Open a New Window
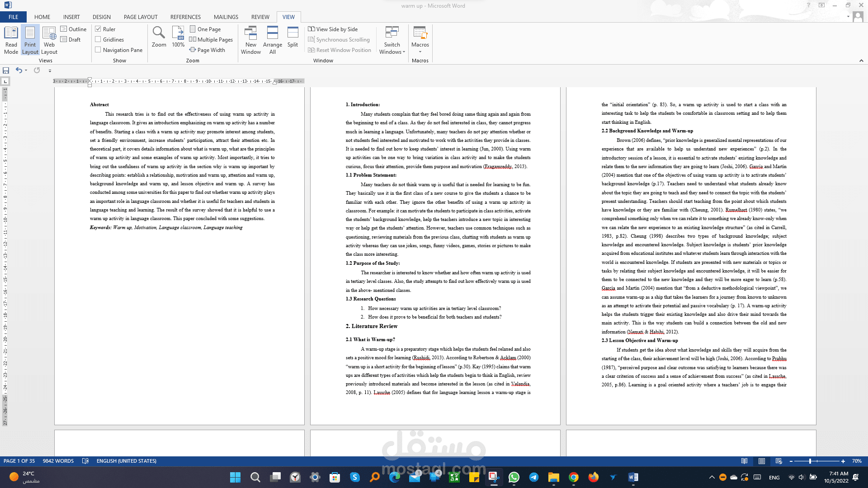Screen dimensions: 868x488 click(251, 40)
